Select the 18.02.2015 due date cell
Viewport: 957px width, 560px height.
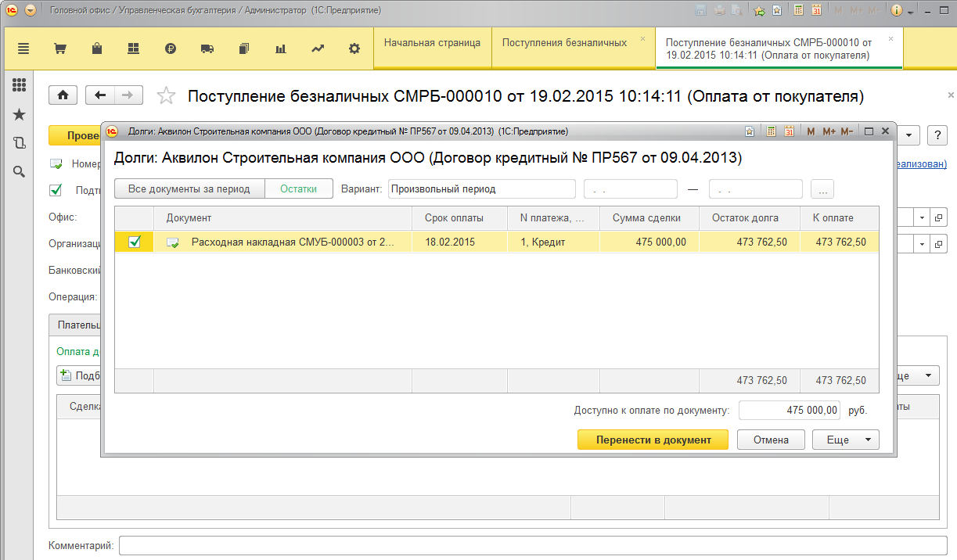point(459,242)
